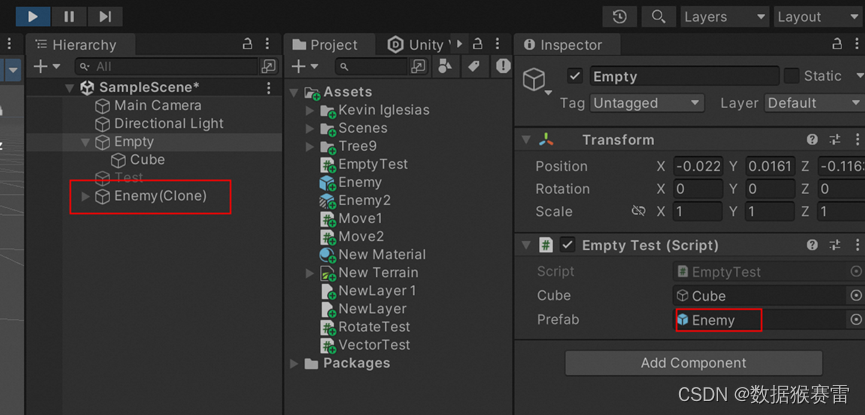
Task: Collapse the Empty object in Hierarchy
Action: click(x=86, y=142)
